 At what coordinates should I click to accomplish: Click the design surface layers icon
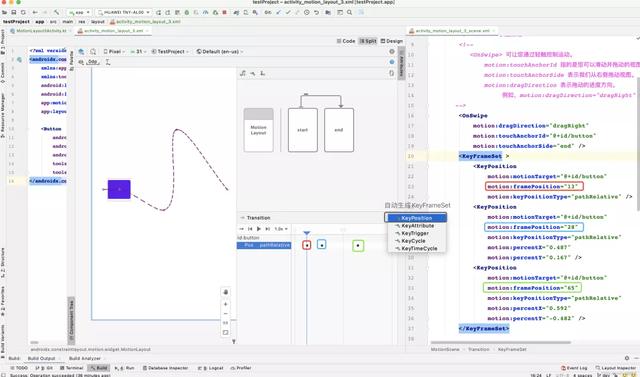81,51
